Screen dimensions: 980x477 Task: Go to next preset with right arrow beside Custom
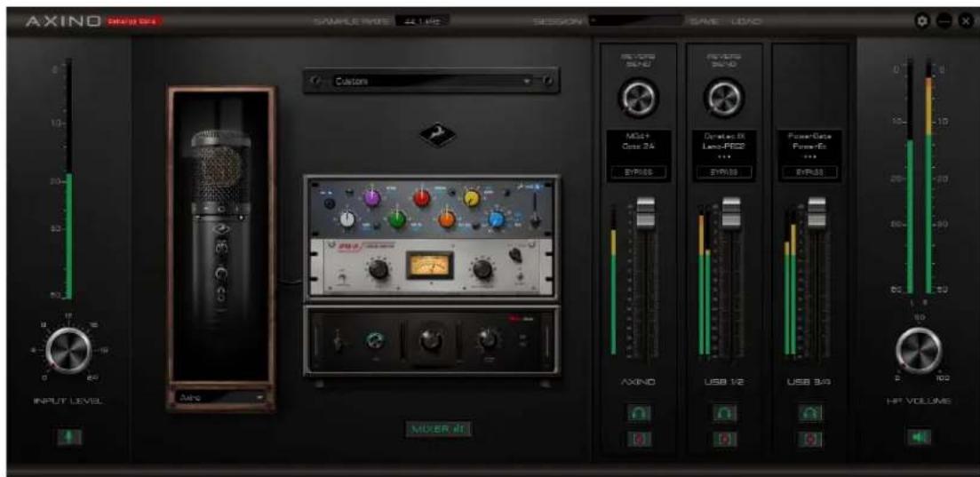click(x=547, y=81)
